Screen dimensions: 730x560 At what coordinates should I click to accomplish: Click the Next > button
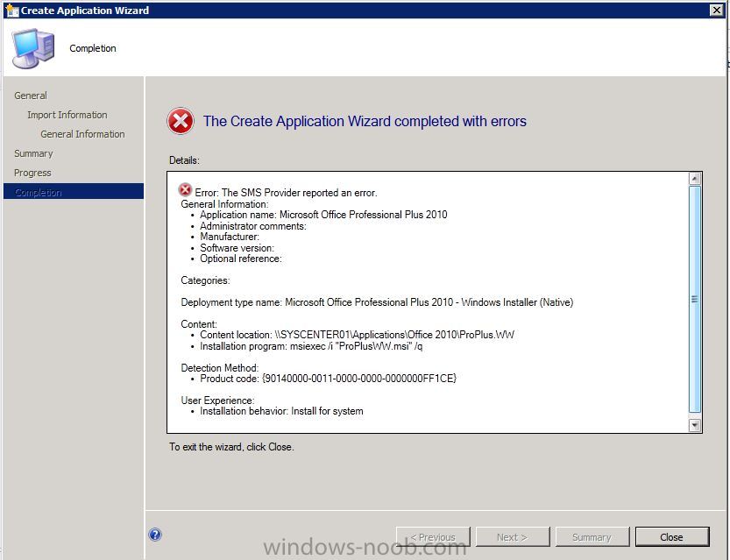(512, 536)
